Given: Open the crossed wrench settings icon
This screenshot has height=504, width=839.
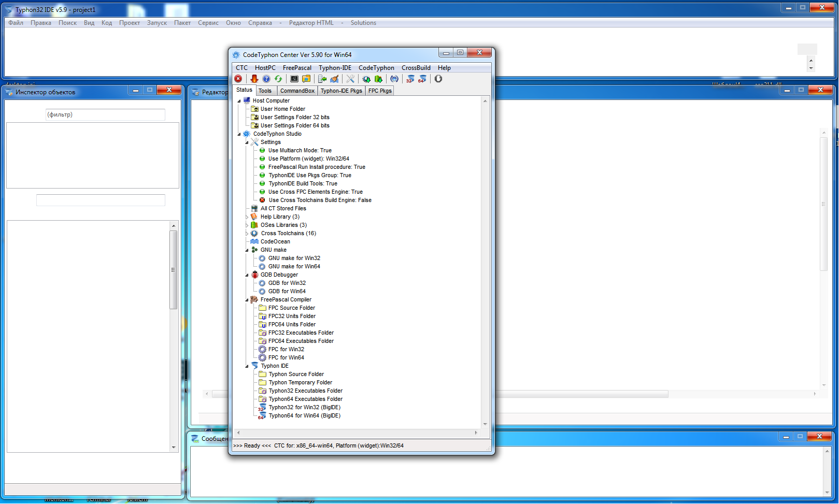Looking at the screenshot, I should point(350,79).
